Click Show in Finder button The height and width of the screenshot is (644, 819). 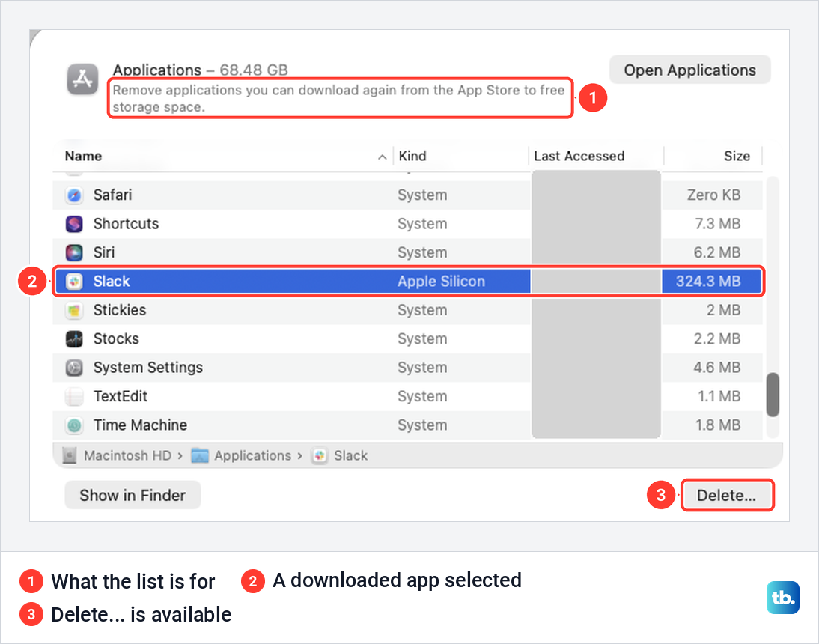(133, 495)
